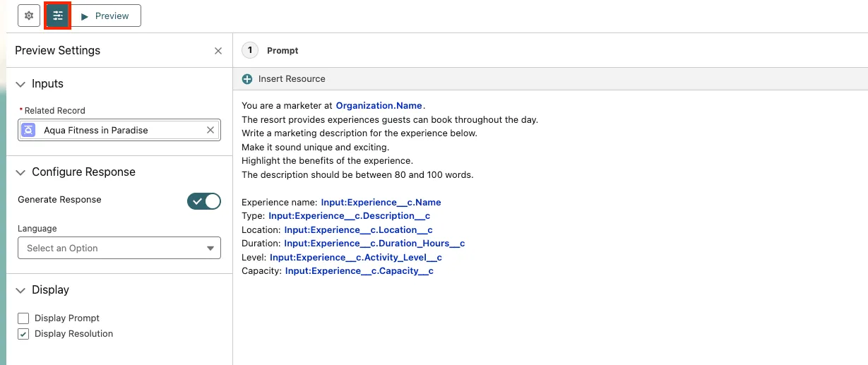The image size is (868, 365).
Task: Click the Experience record icon in Related Record
Action: [28, 130]
